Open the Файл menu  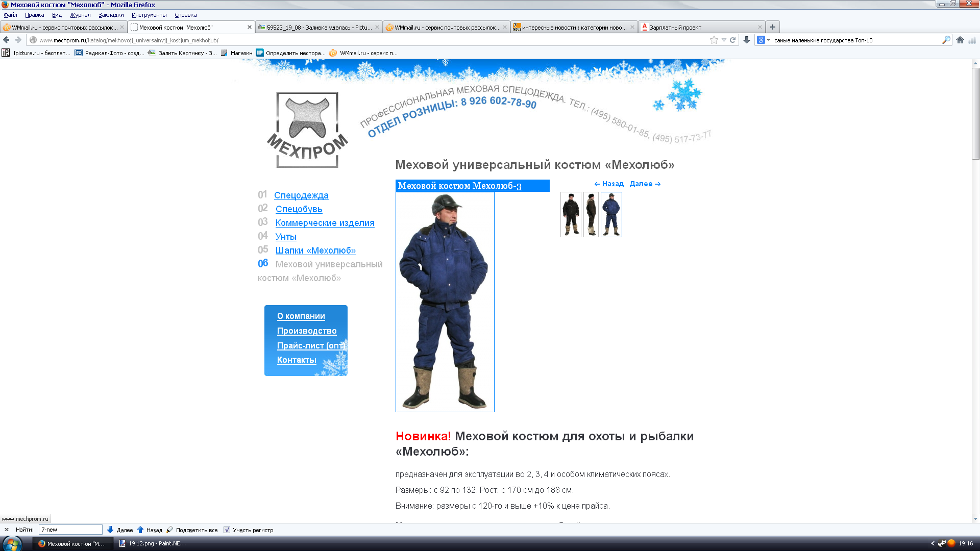click(x=11, y=15)
